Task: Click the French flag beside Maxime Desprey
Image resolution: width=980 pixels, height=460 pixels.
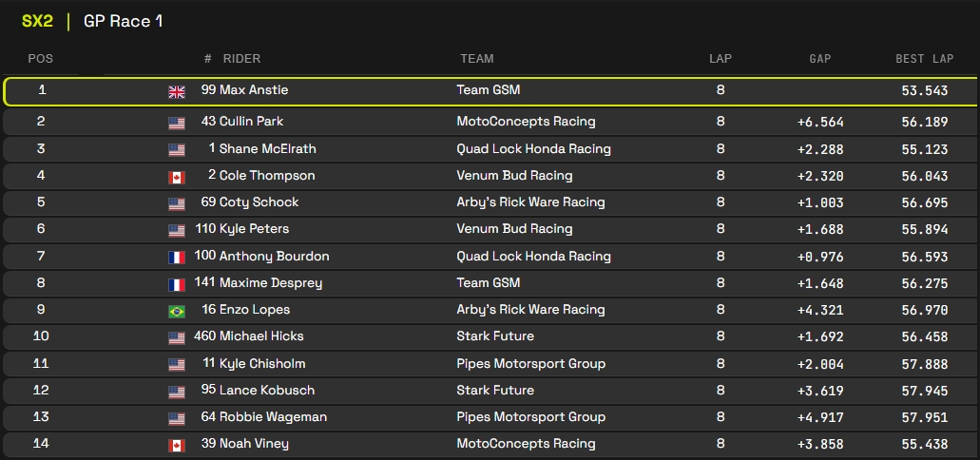Action: 177,283
